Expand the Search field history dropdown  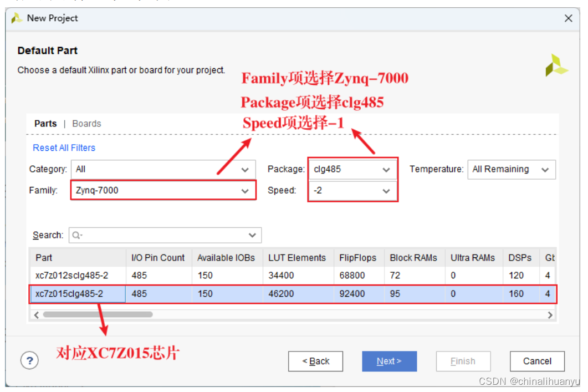click(x=252, y=235)
